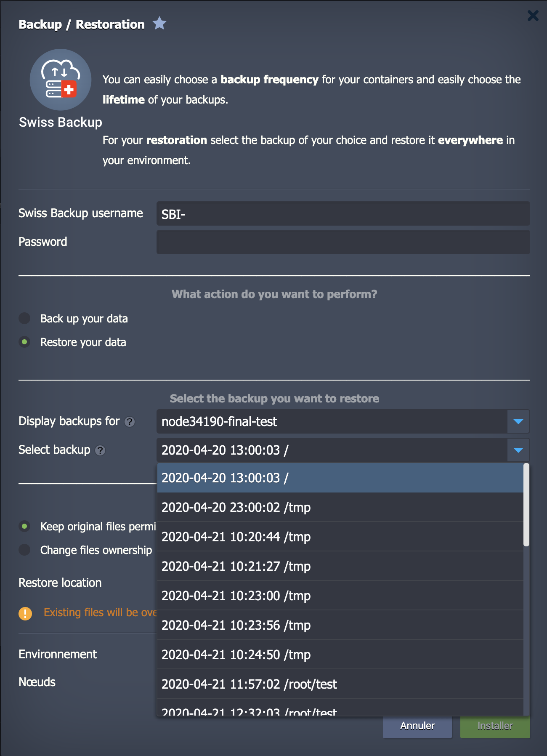Click the favorite star icon

[x=159, y=23]
